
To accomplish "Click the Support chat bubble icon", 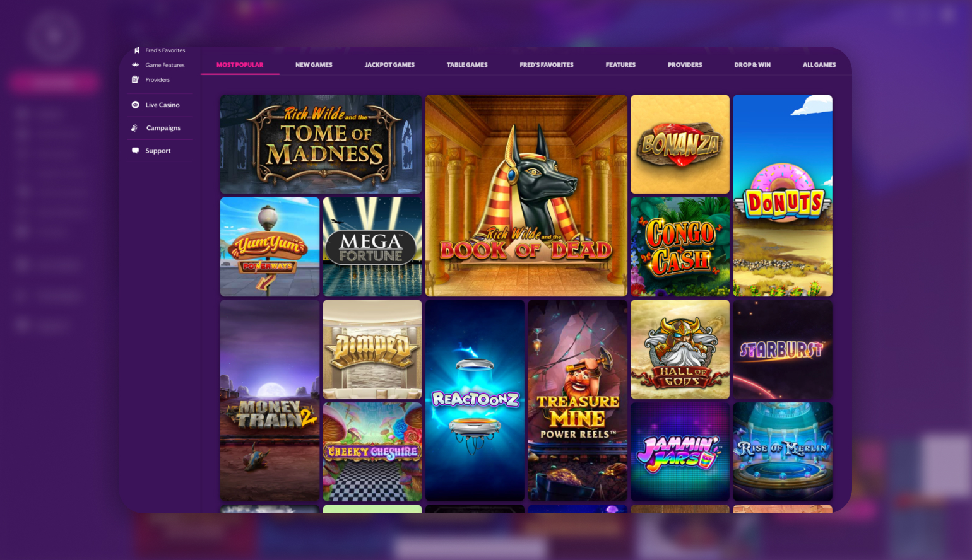I will coord(135,151).
